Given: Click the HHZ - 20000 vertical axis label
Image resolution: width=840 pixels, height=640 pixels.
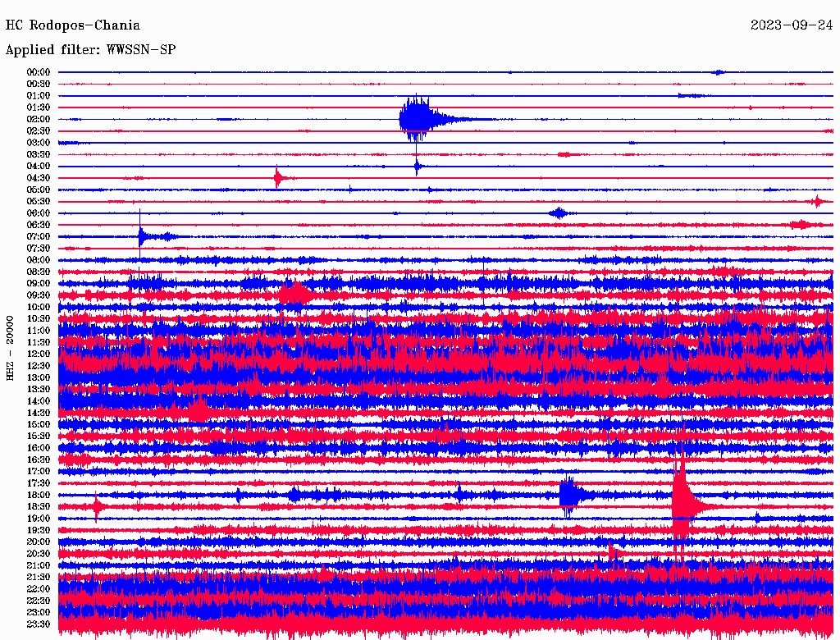Looking at the screenshot, I should [x=11, y=347].
